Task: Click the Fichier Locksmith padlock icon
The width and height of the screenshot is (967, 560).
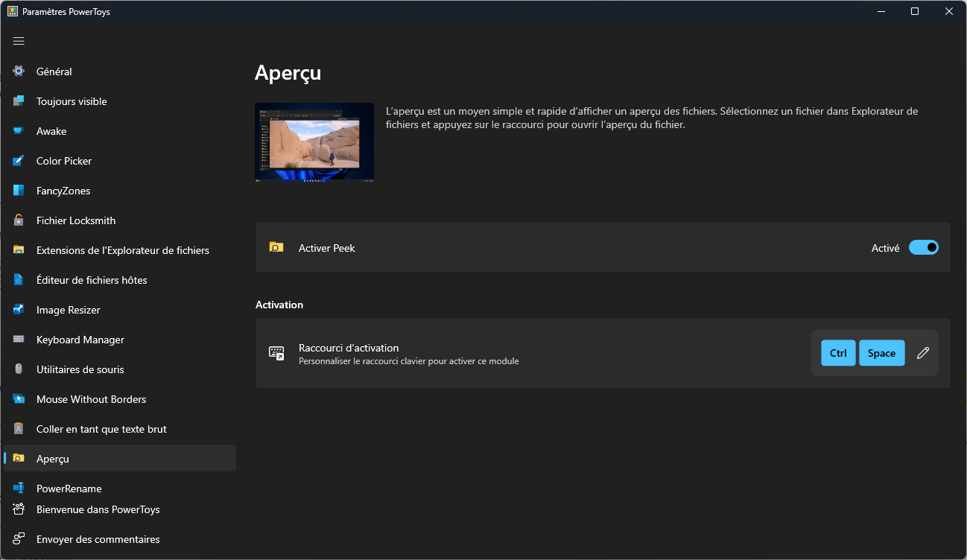Action: click(x=19, y=220)
